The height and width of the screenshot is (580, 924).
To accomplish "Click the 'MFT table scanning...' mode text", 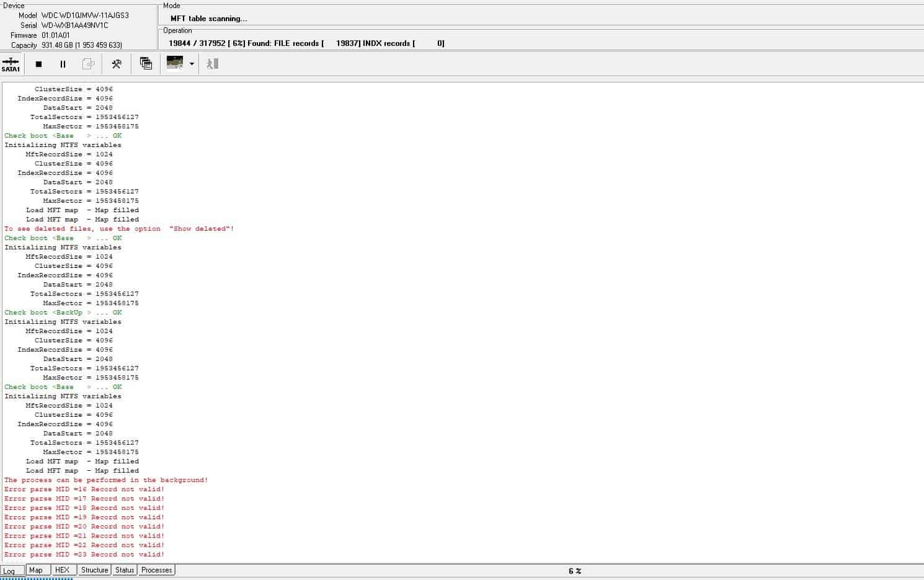I will point(208,19).
